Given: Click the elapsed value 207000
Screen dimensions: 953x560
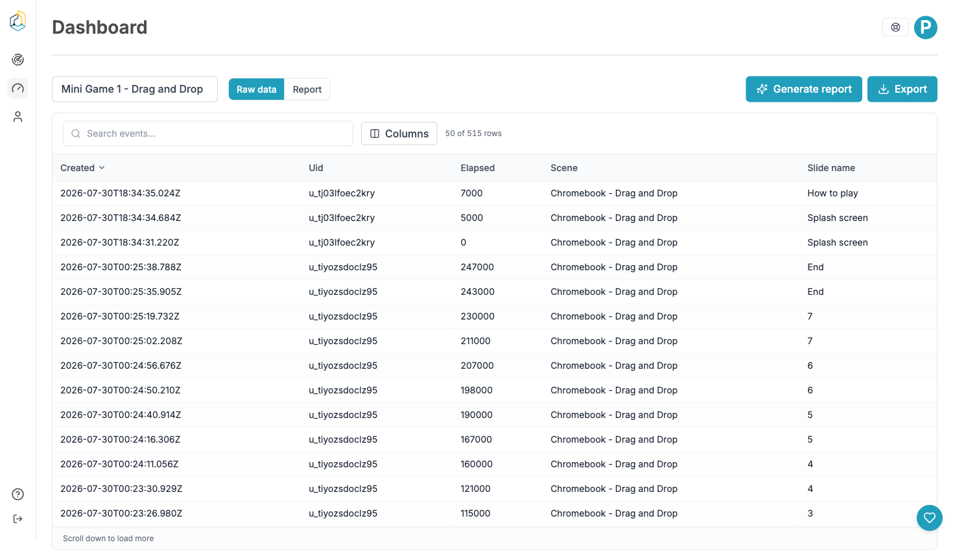Looking at the screenshot, I should (477, 366).
